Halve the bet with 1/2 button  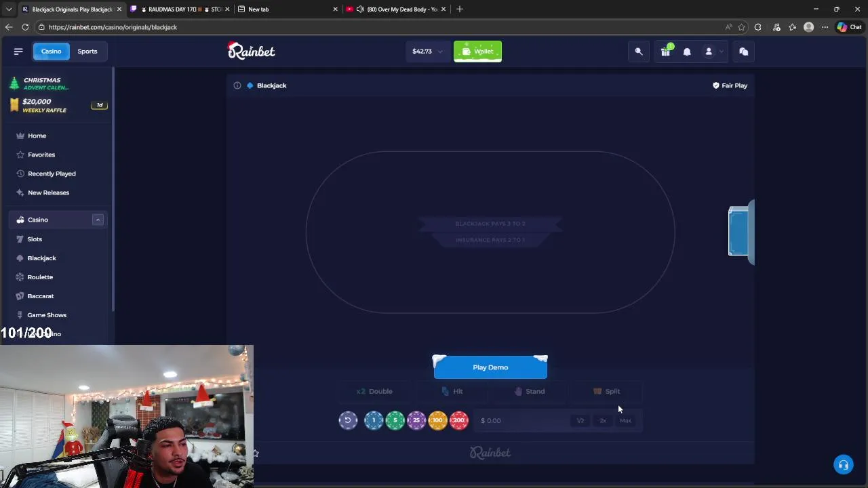(x=580, y=420)
